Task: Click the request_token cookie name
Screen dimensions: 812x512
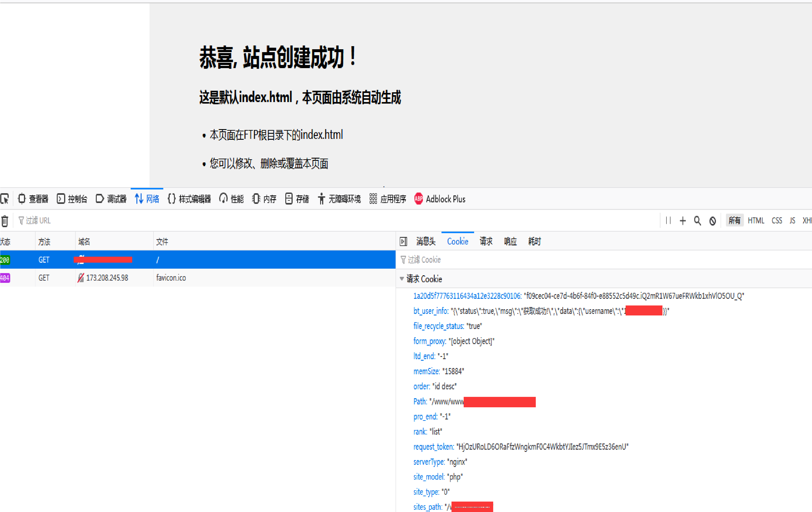Action: (434, 447)
